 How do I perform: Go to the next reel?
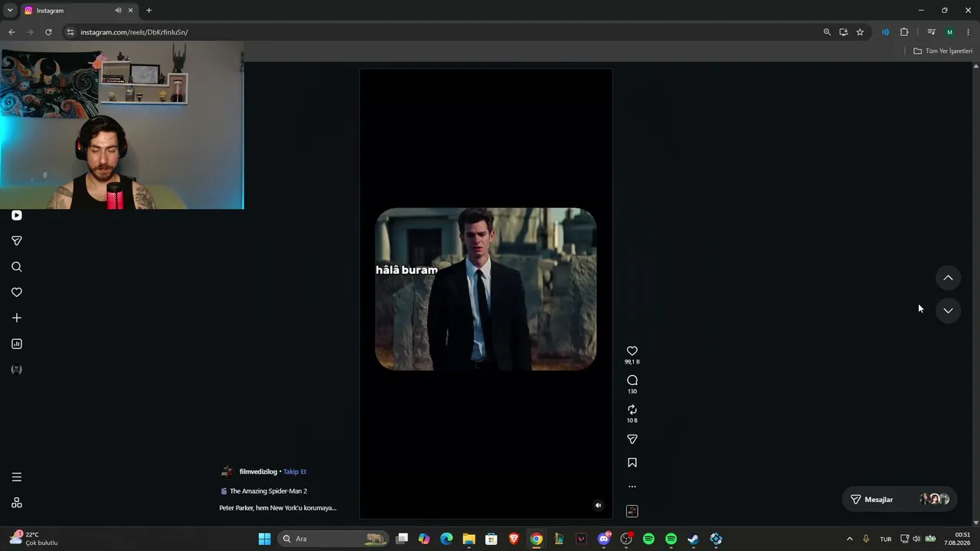tap(948, 310)
